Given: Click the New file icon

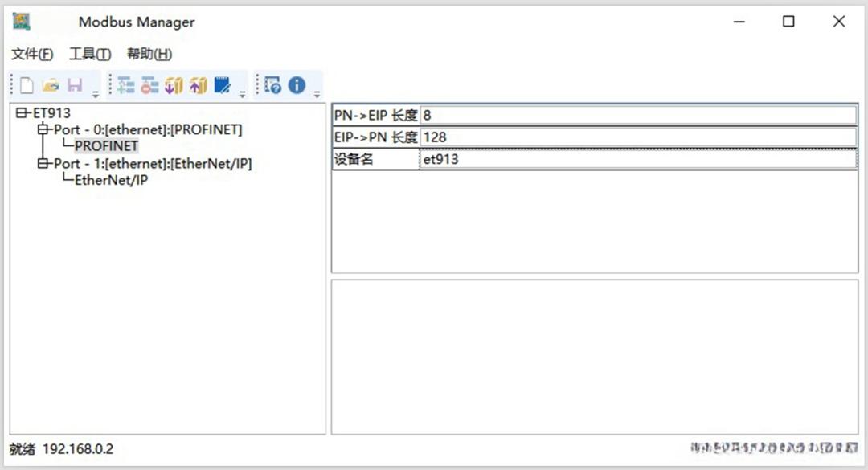Looking at the screenshot, I should click(27, 85).
